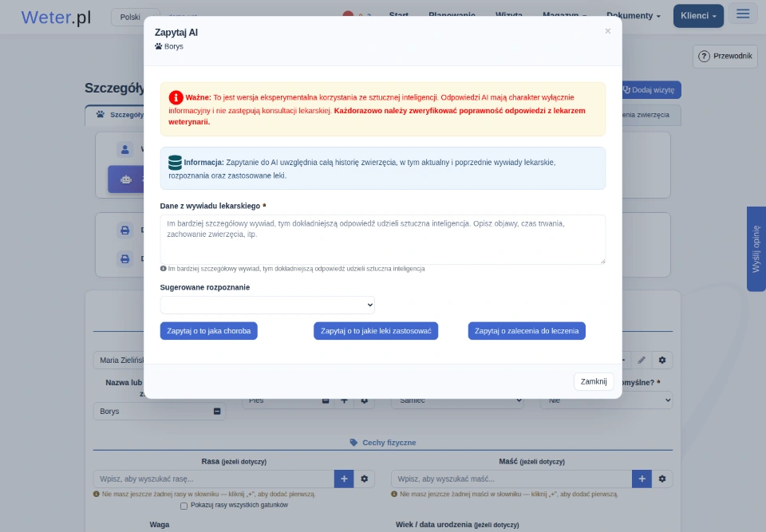
Task: Focus the Rasa search input
Action: pyautogui.click(x=214, y=479)
